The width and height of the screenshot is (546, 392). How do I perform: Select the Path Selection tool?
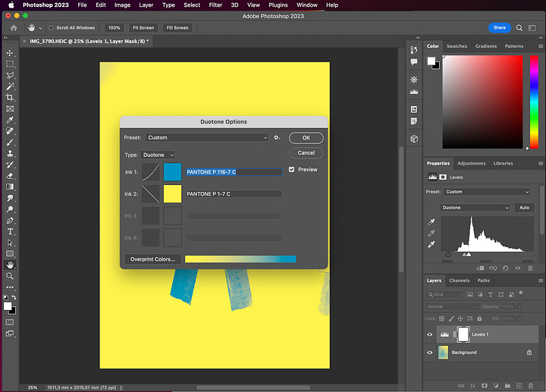[10, 243]
